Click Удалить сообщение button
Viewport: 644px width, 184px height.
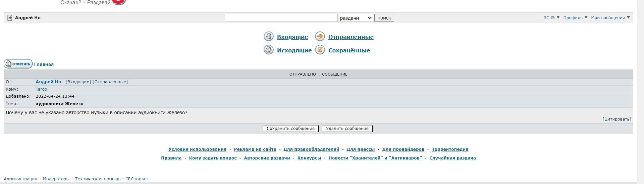[x=347, y=129]
